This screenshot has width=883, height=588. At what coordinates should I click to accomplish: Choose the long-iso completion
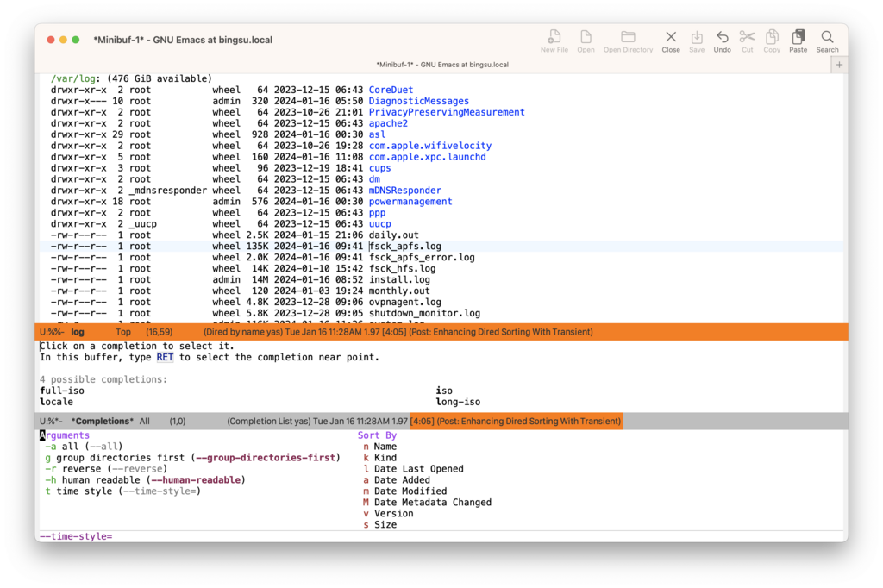tap(459, 402)
